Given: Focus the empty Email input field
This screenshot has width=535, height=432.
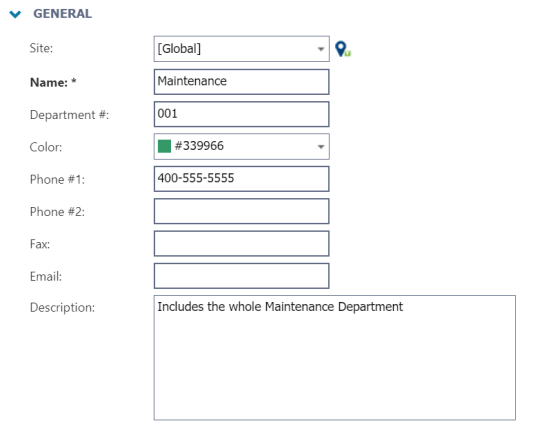Looking at the screenshot, I should pyautogui.click(x=242, y=276).
